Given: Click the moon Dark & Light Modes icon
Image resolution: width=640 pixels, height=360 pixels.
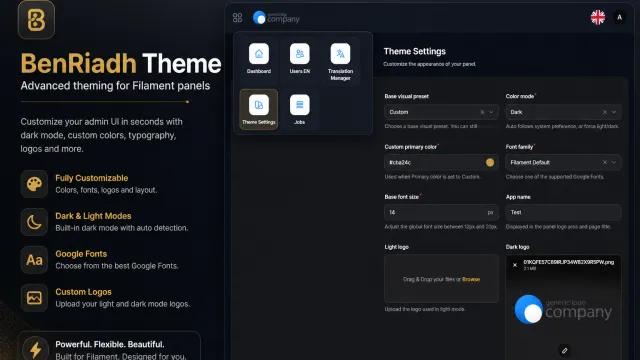Looking at the screenshot, I should [34, 222].
